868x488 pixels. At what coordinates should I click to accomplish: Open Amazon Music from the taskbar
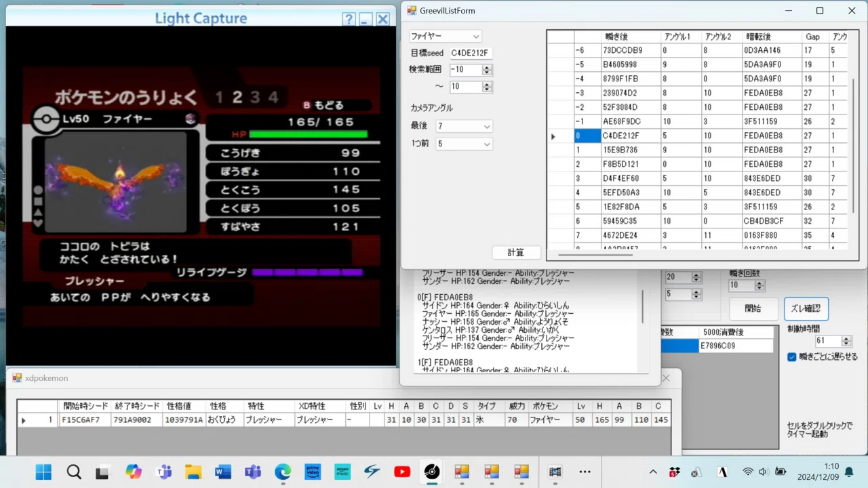[x=342, y=472]
